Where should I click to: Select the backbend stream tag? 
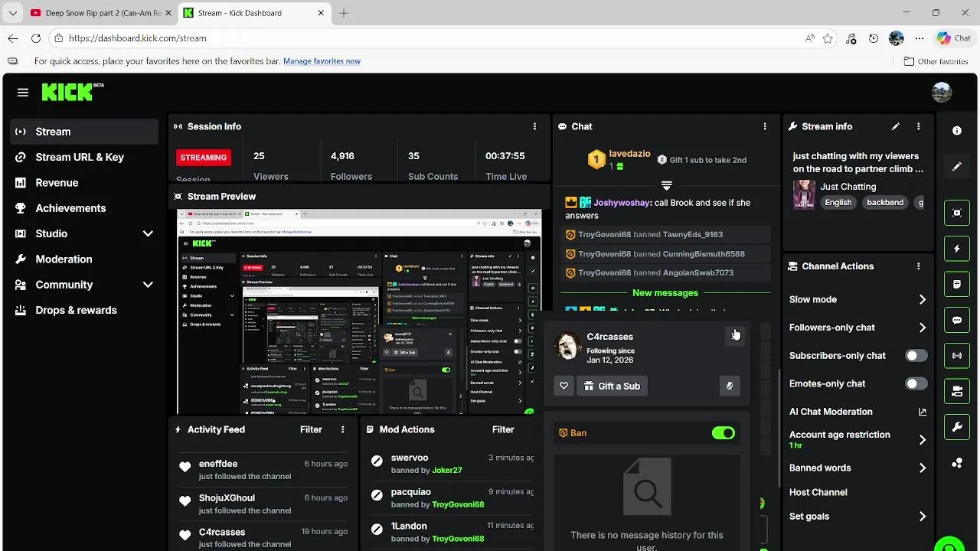point(885,202)
